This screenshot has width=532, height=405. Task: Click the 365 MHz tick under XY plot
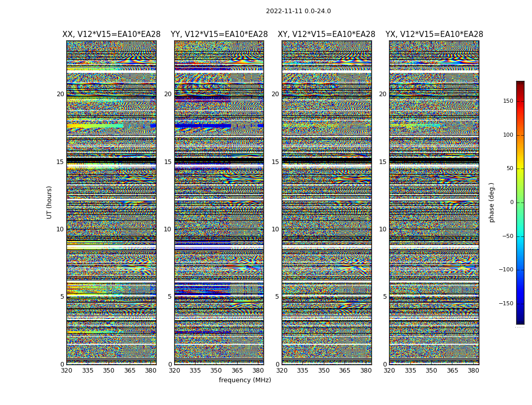345,371
